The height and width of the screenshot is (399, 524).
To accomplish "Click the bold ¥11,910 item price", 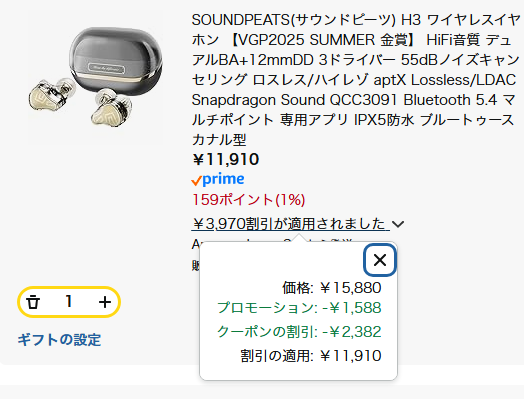I will click(x=226, y=159).
